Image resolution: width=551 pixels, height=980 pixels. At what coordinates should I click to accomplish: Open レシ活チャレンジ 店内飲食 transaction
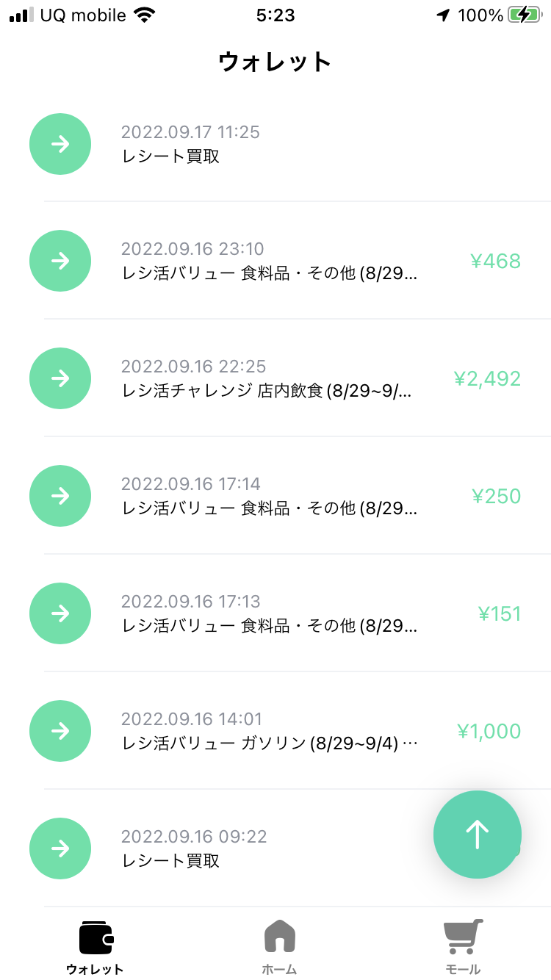coord(267,391)
